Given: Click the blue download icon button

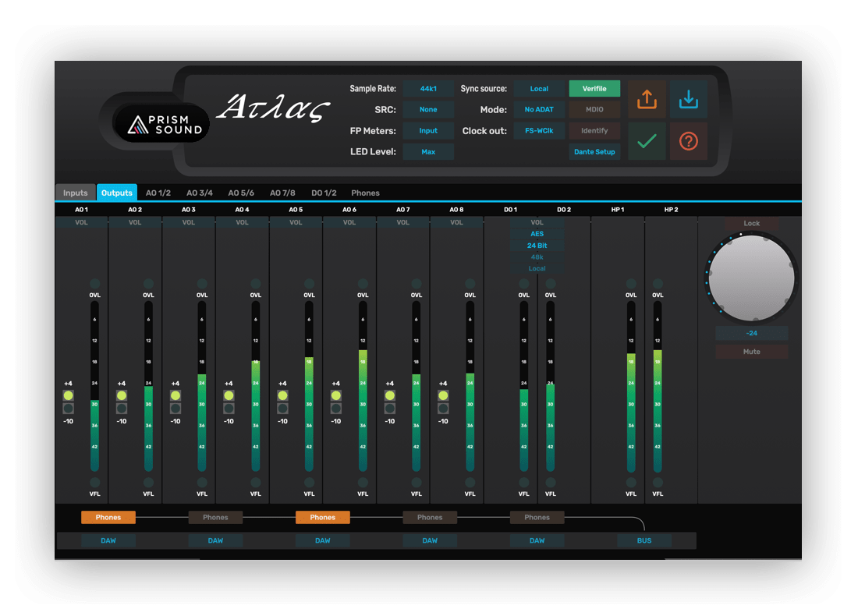Looking at the screenshot, I should click(x=688, y=100).
